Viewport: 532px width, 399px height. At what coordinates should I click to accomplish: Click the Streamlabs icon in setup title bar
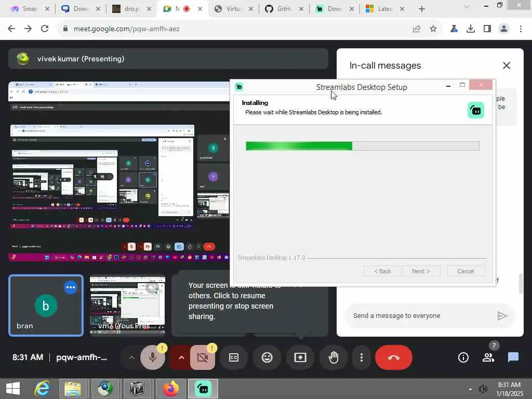(239, 87)
